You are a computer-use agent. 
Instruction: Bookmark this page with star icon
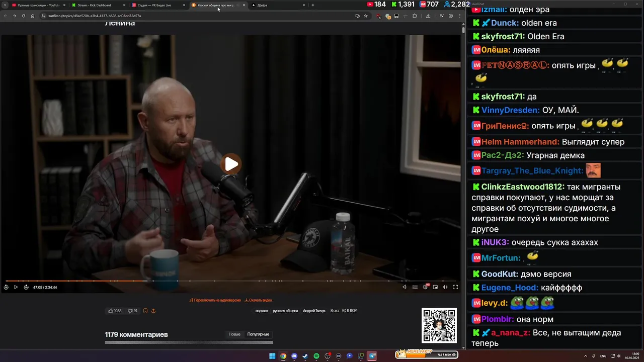click(x=366, y=16)
